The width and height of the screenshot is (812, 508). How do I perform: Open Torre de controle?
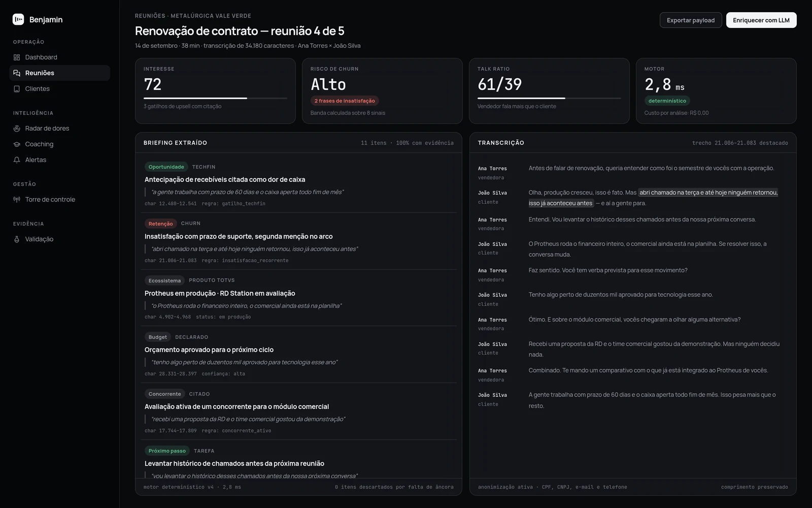tap(59, 200)
